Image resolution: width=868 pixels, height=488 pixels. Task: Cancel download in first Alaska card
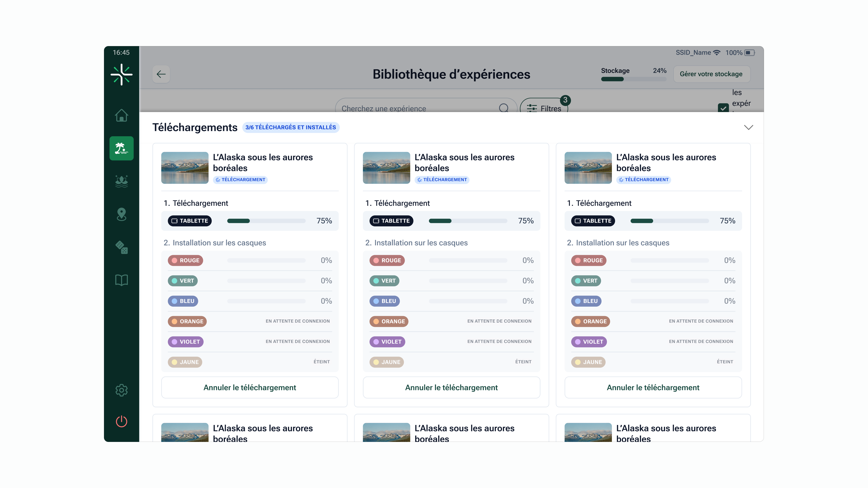click(x=250, y=387)
